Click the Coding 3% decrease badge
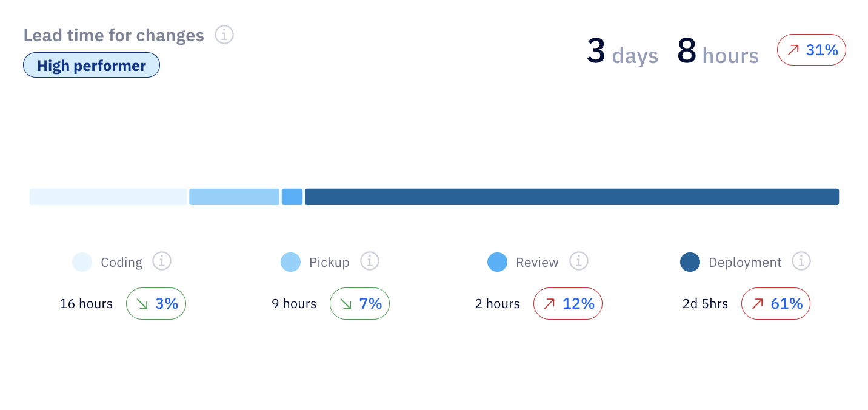 (156, 303)
